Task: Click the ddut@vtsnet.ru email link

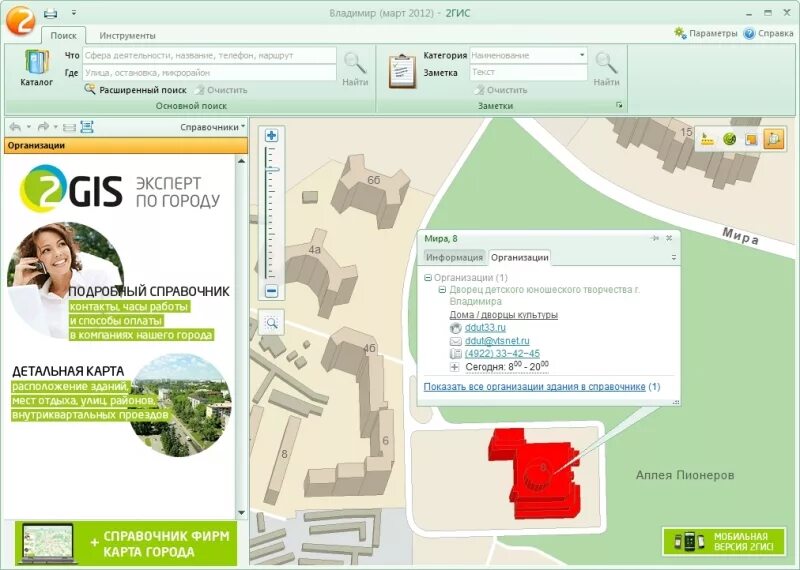Action: 497,340
